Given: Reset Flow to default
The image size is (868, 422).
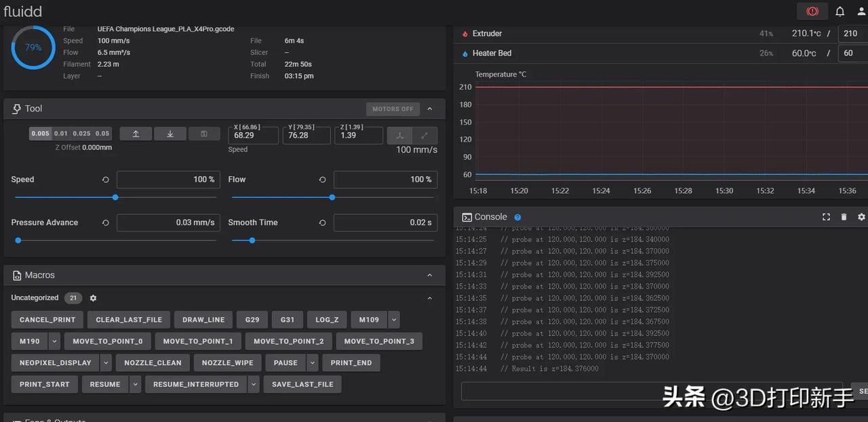Looking at the screenshot, I should point(322,180).
